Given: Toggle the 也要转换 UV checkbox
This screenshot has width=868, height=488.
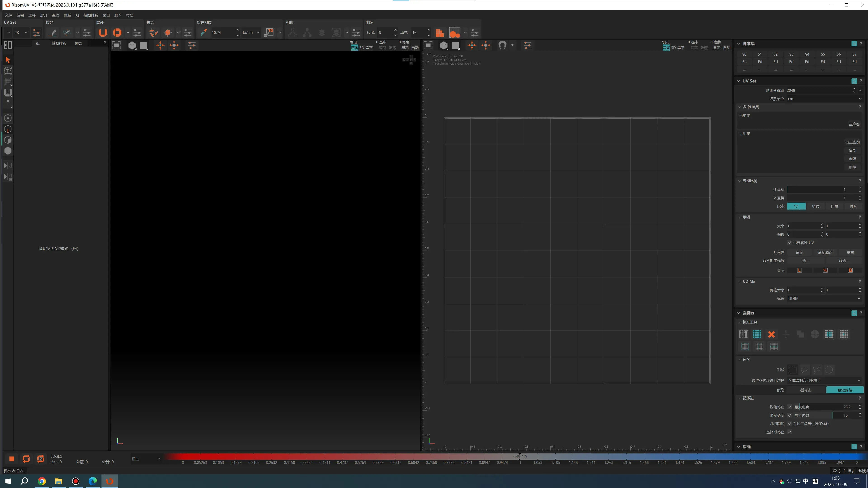Looking at the screenshot, I should coord(789,242).
